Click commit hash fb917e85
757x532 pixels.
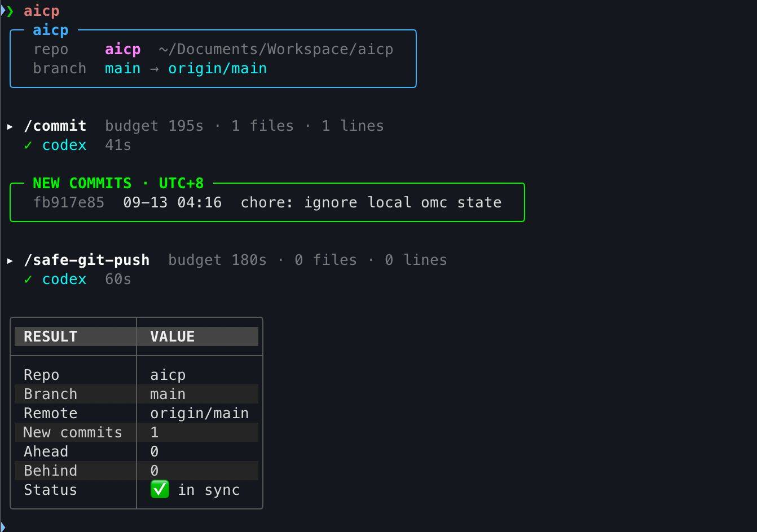(x=68, y=202)
